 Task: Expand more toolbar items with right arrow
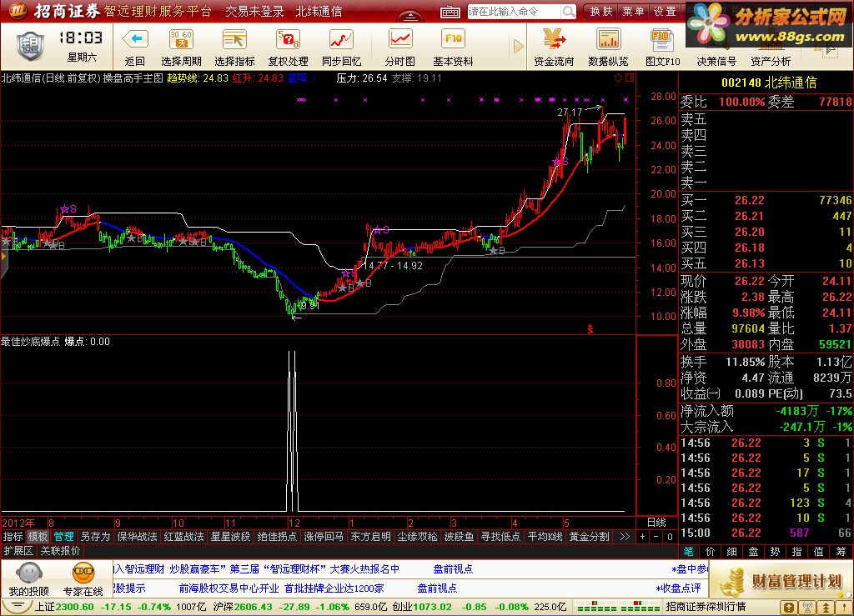(518, 46)
